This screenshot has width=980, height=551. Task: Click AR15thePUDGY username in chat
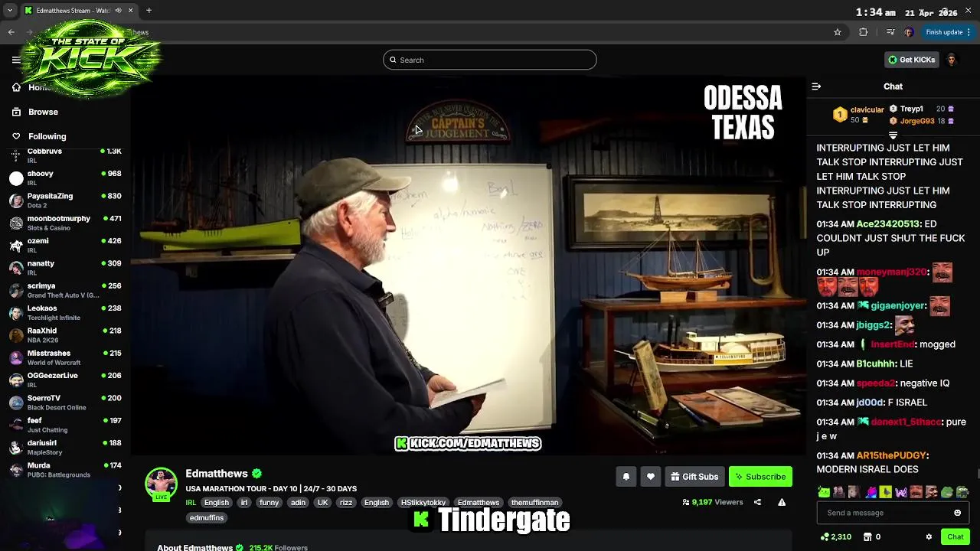point(892,455)
